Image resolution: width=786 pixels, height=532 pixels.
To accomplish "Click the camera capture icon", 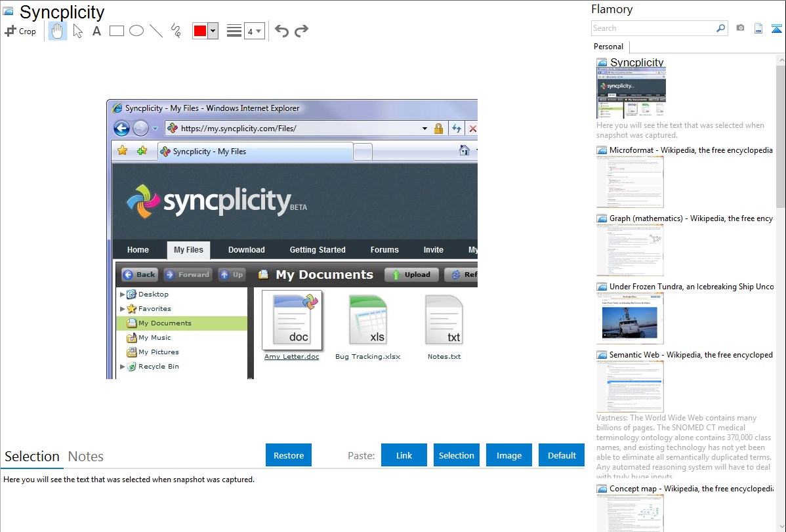I will click(x=740, y=28).
